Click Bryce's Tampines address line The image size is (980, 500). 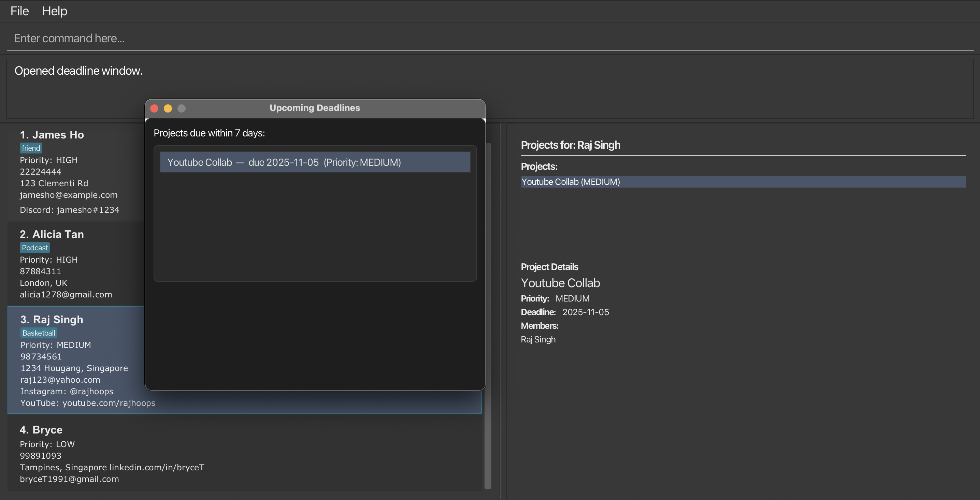[x=112, y=467]
